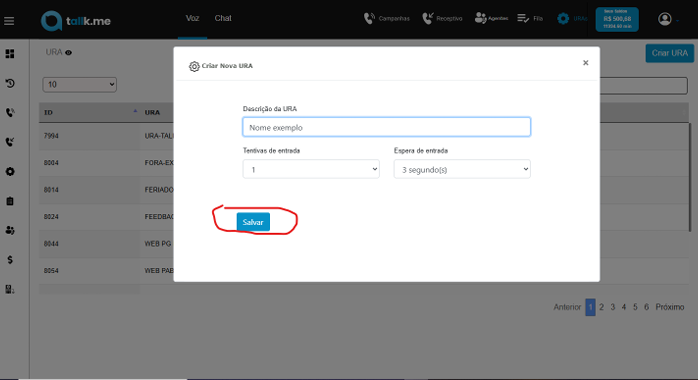Go to pagination page 1
Image resolution: width=700 pixels, height=380 pixels.
pyautogui.click(x=590, y=307)
